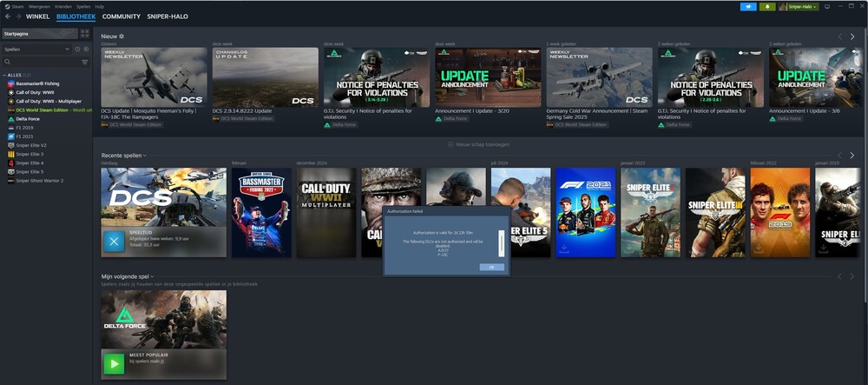Switch to the BIBLIOTHEEK tab
The height and width of the screenshot is (385, 868).
pos(76,17)
